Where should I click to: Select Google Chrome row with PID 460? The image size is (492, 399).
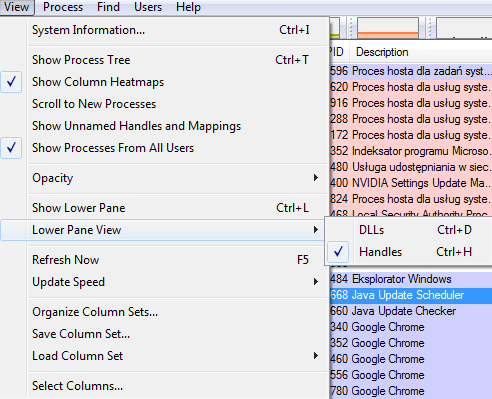[411, 359]
